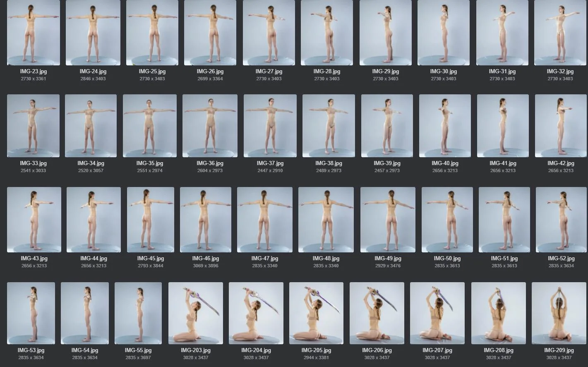Select the IMG-50.jpg thumbnail
Screen dimensions: 588x367
(447, 220)
